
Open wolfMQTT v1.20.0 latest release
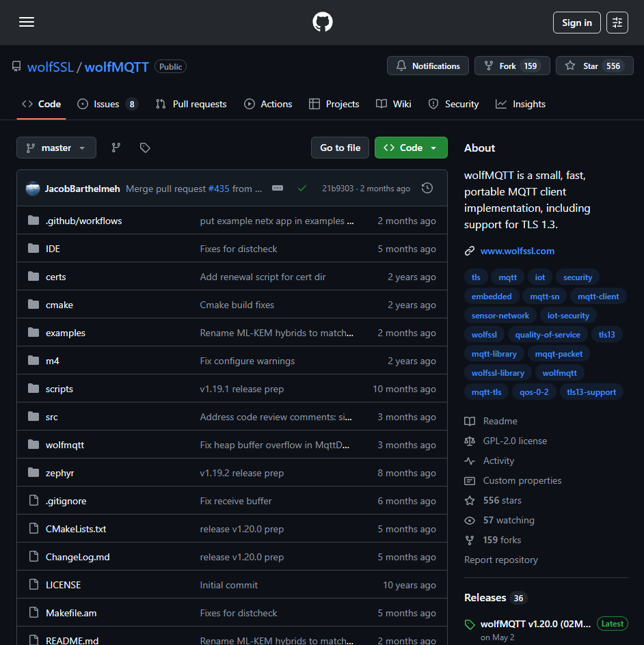[535, 624]
